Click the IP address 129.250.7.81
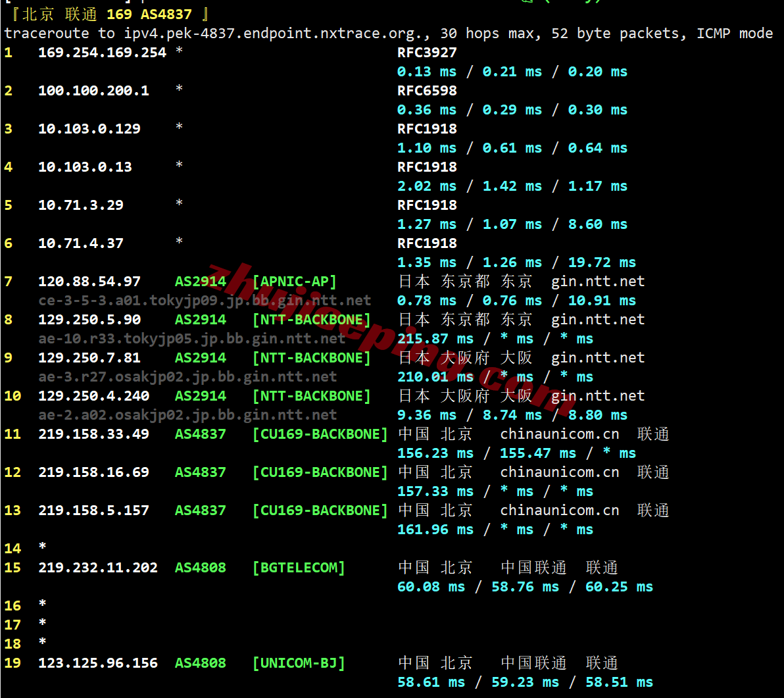This screenshot has height=698, width=784. [89, 358]
